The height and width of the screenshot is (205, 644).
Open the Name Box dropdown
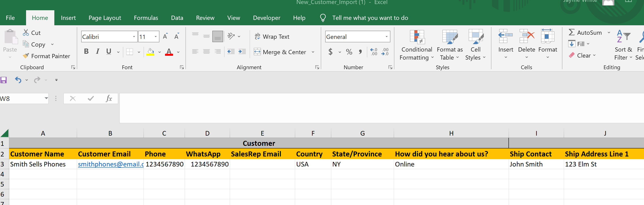pyautogui.click(x=46, y=98)
